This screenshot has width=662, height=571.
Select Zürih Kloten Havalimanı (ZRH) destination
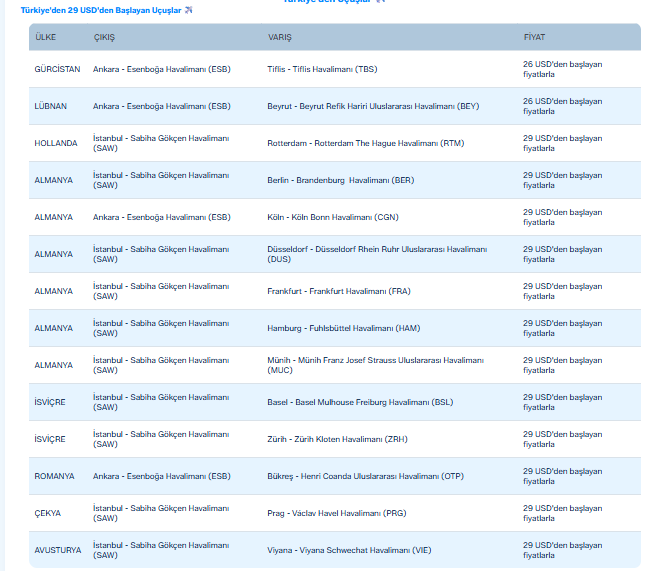337,439
